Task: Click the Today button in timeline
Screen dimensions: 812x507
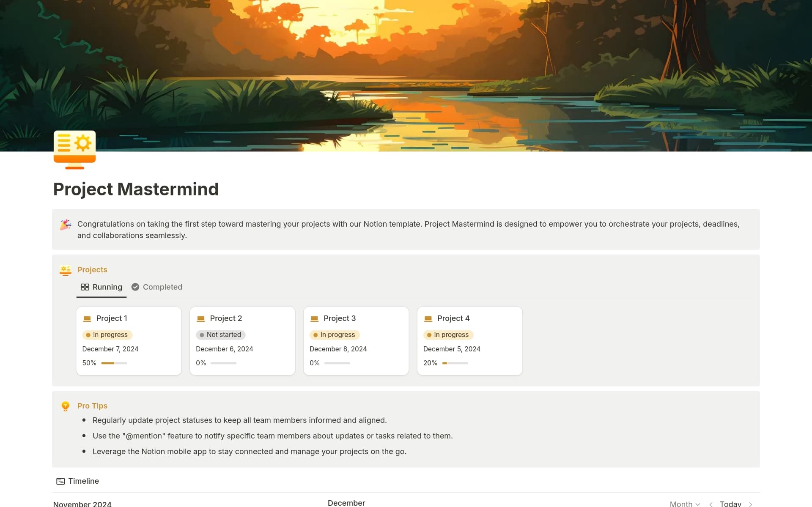Action: 730,504
